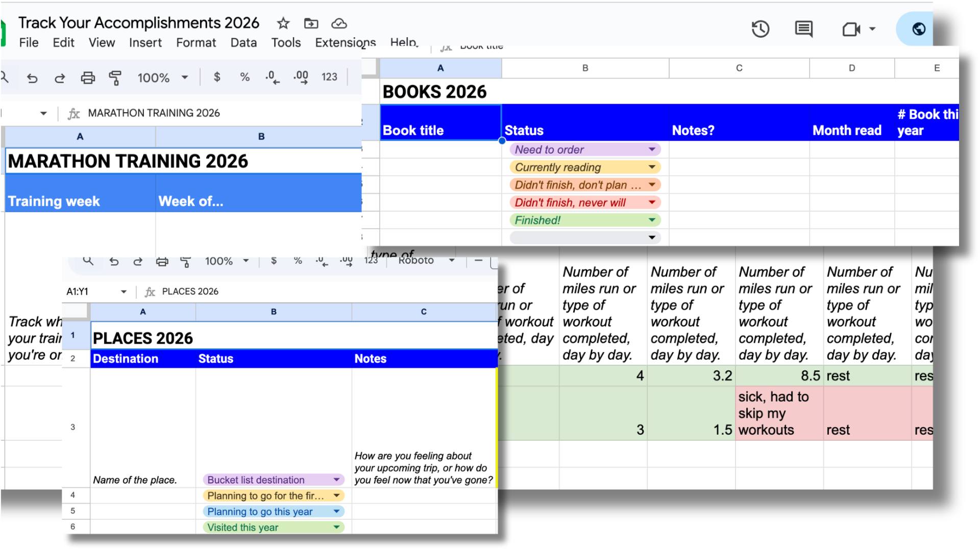Decrease decimal places

[x=273, y=77]
